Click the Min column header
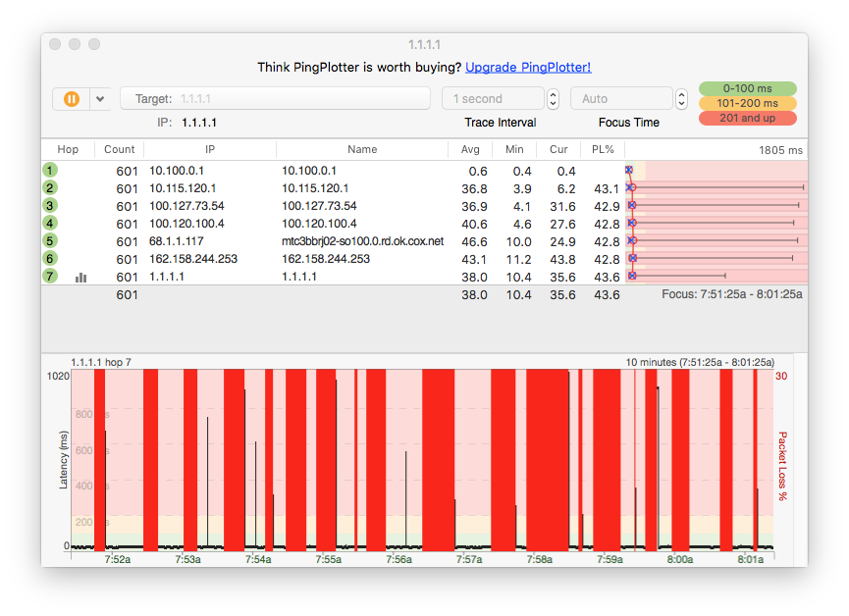 514,149
